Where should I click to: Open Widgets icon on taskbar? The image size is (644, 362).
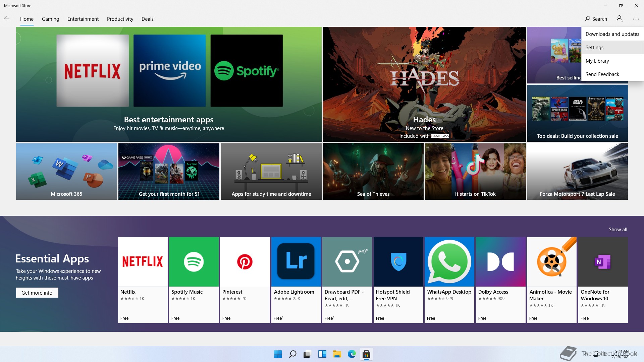coord(322,354)
